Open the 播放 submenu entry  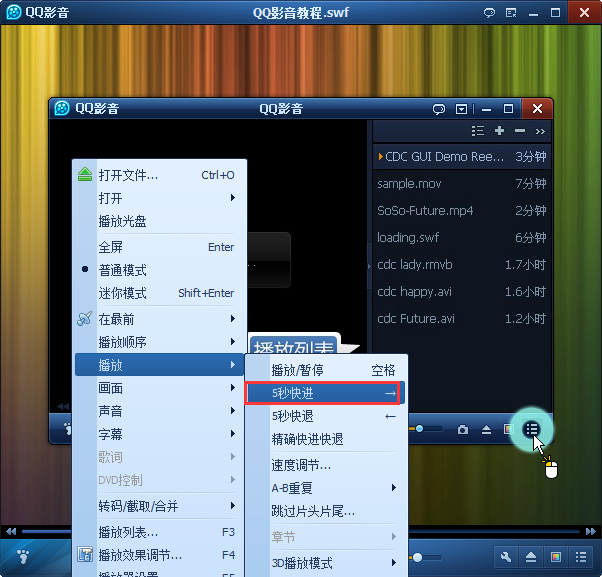159,365
